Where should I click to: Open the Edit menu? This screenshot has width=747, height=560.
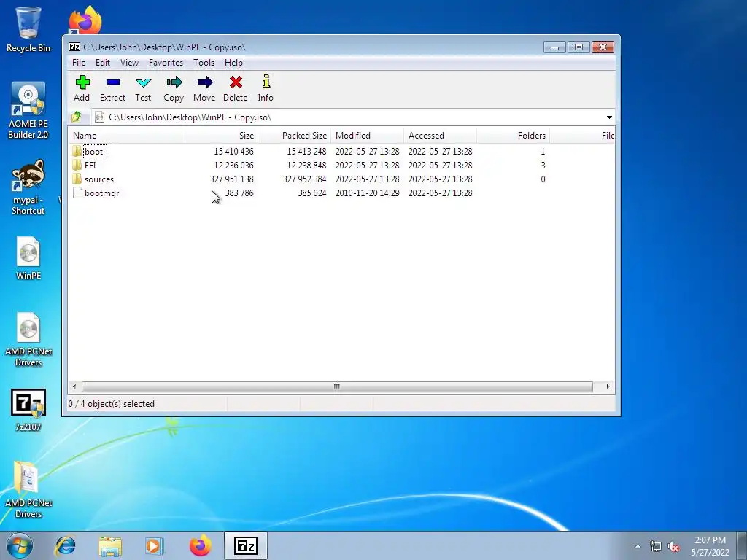click(x=102, y=63)
